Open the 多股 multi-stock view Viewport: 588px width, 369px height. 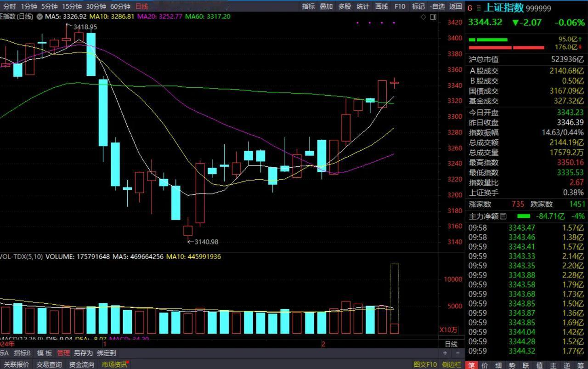pos(345,6)
